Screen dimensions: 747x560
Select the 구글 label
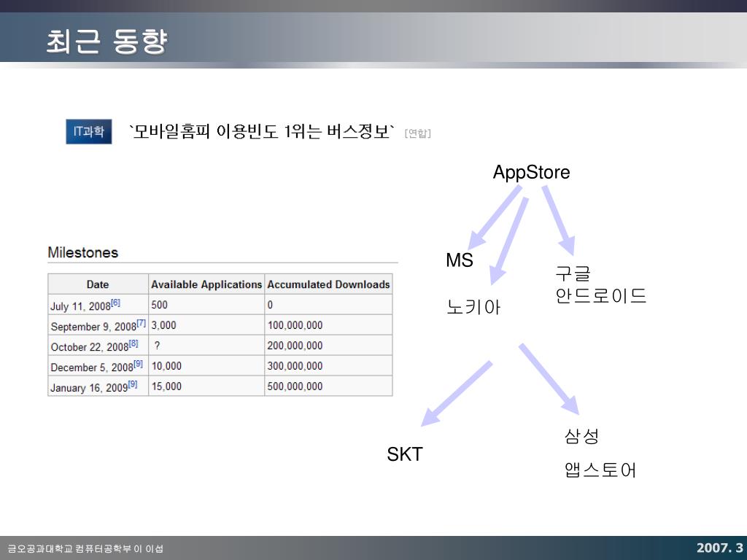pyautogui.click(x=573, y=274)
